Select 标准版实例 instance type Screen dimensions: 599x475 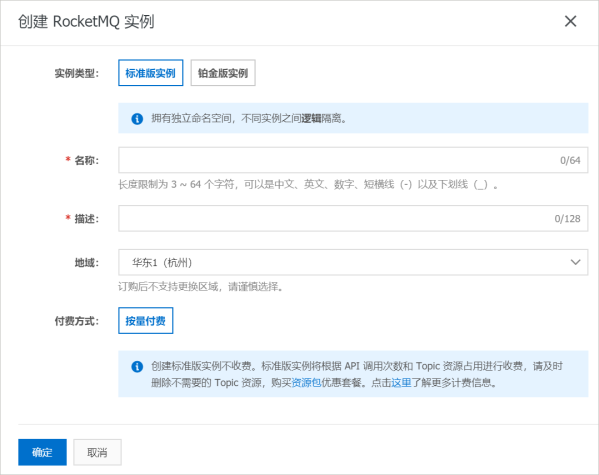(151, 73)
